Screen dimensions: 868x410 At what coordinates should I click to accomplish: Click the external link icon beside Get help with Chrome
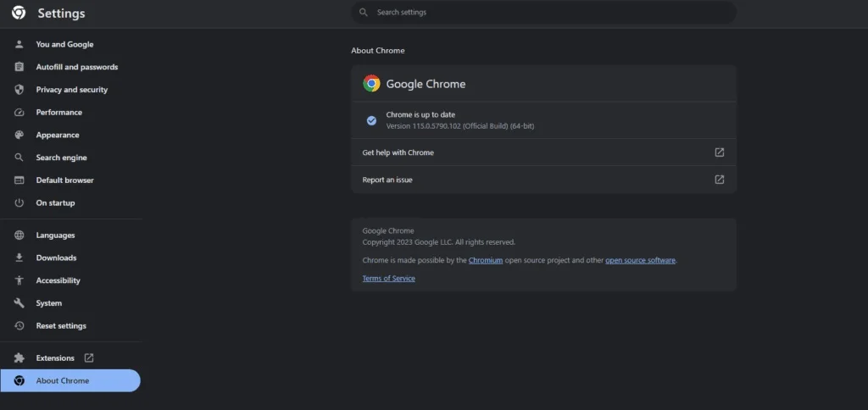click(x=719, y=152)
